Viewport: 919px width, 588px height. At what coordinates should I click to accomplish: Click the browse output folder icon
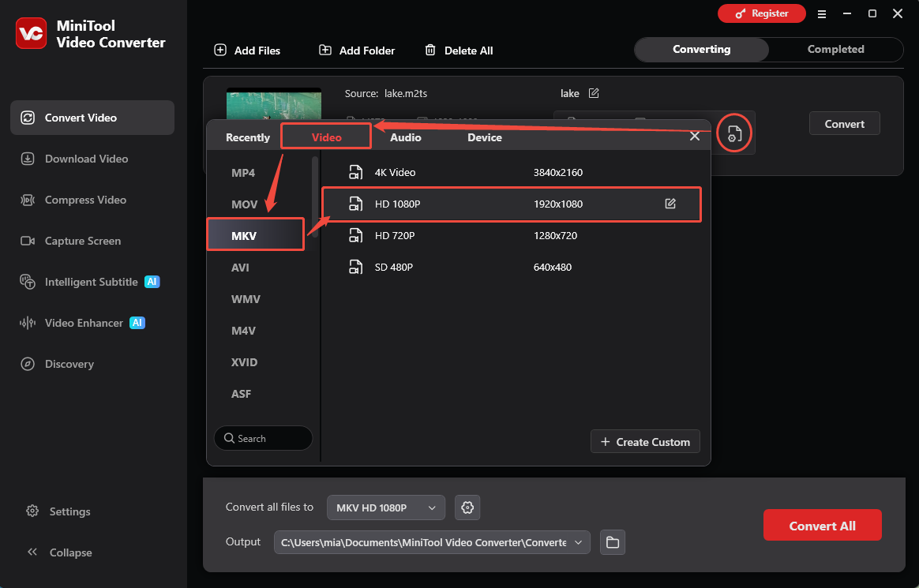(x=613, y=542)
